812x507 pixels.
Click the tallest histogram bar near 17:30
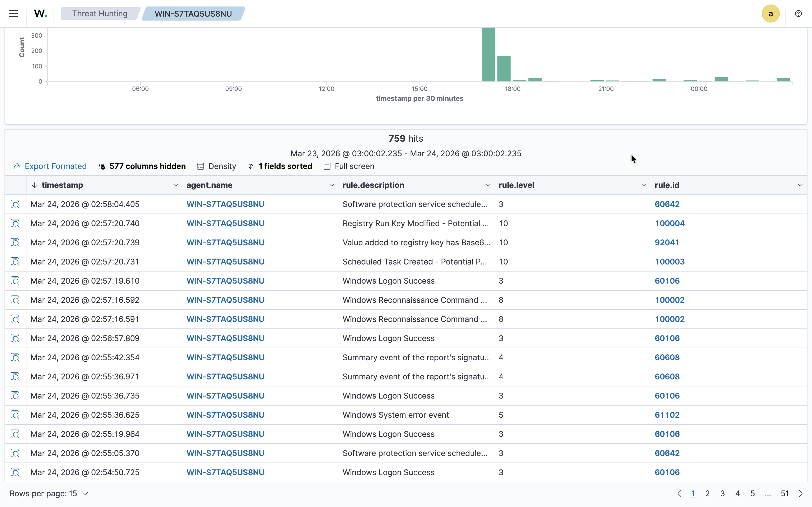point(489,54)
